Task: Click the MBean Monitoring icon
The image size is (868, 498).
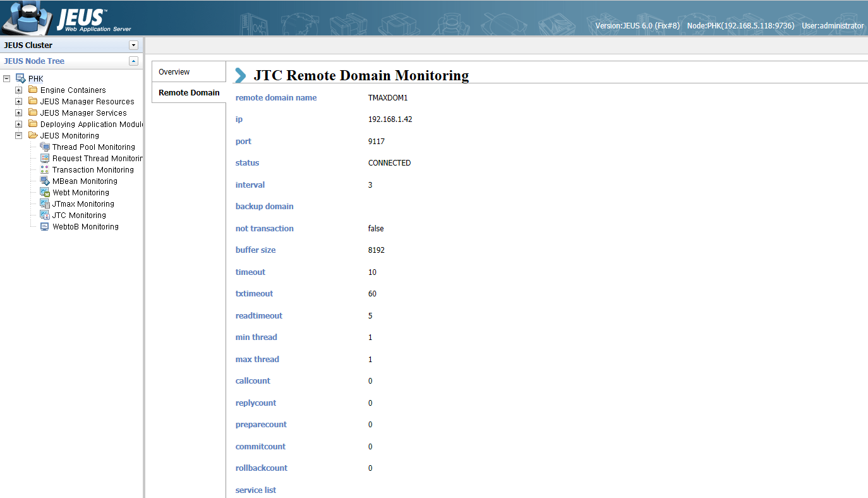Action: [x=44, y=181]
